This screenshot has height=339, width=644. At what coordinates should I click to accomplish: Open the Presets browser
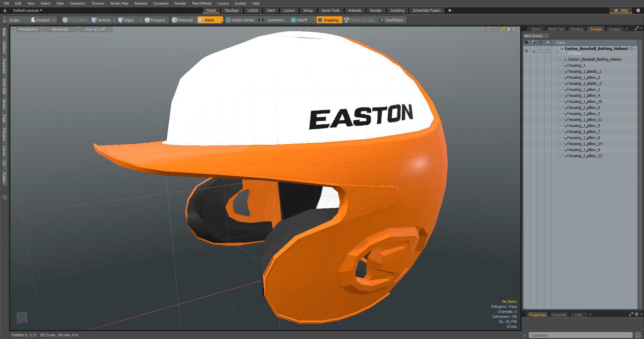[x=43, y=20]
